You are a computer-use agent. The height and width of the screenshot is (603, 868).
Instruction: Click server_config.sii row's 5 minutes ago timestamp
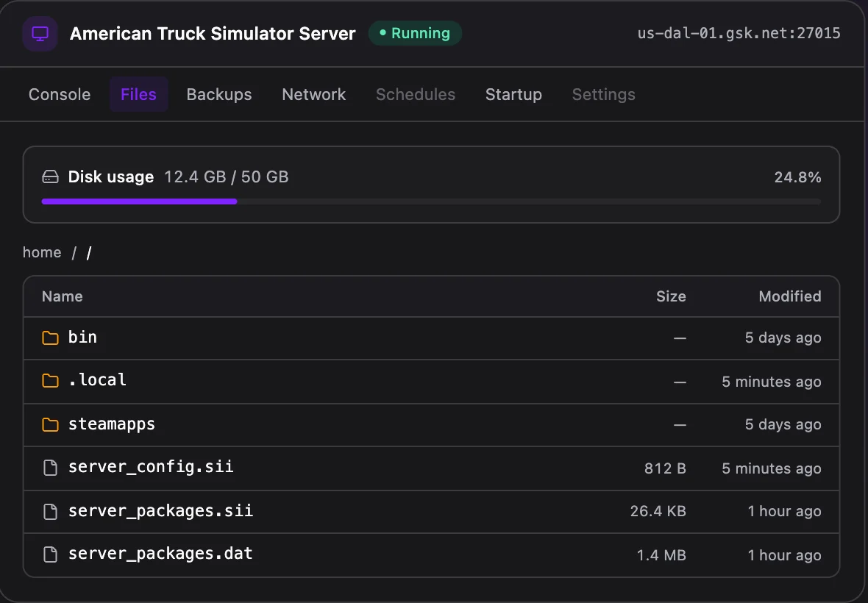(772, 468)
